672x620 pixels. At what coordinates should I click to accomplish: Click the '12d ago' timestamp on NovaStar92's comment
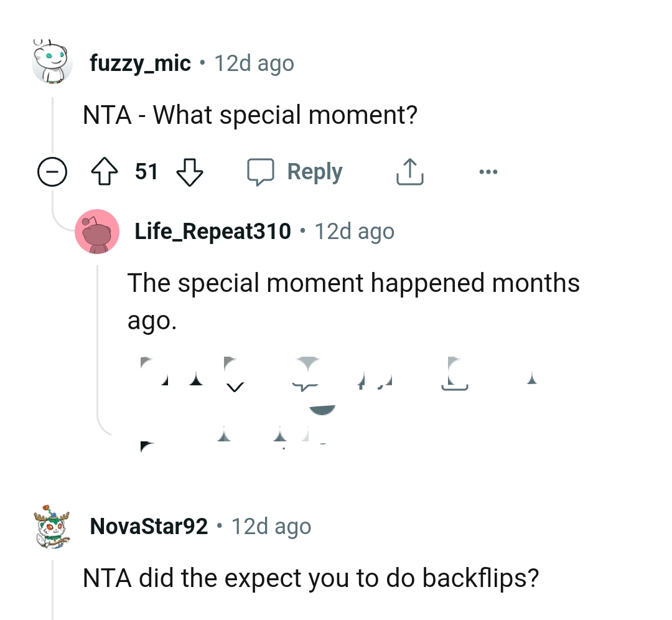[x=270, y=526]
